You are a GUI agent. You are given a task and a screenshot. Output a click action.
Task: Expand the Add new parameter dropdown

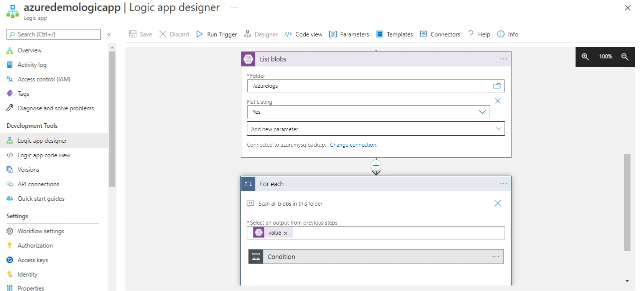(x=498, y=129)
